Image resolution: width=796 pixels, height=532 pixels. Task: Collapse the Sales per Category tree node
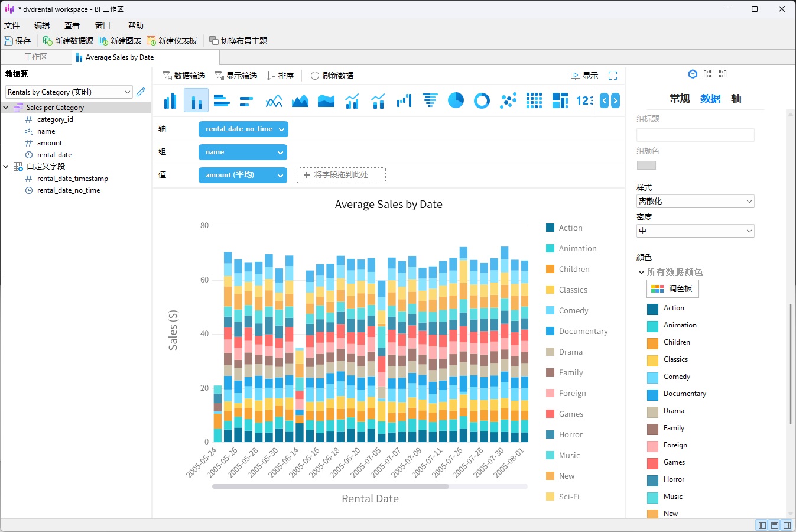[5, 107]
